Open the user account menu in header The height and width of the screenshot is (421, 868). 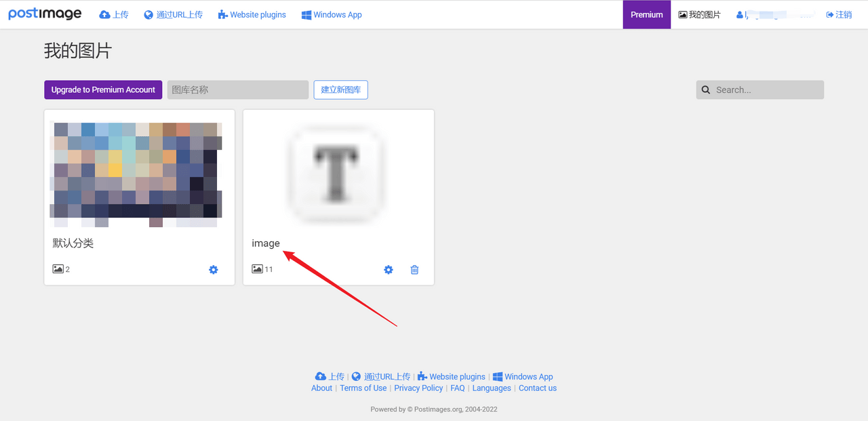point(774,15)
